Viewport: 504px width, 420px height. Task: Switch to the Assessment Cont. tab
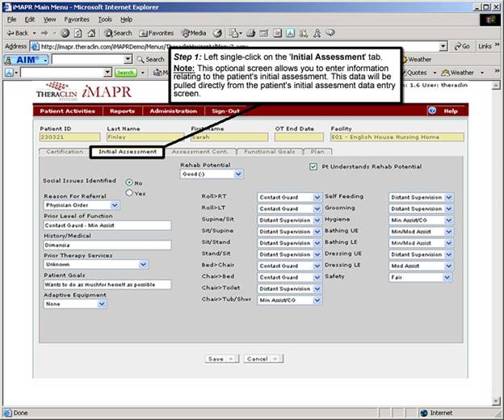tap(199, 152)
